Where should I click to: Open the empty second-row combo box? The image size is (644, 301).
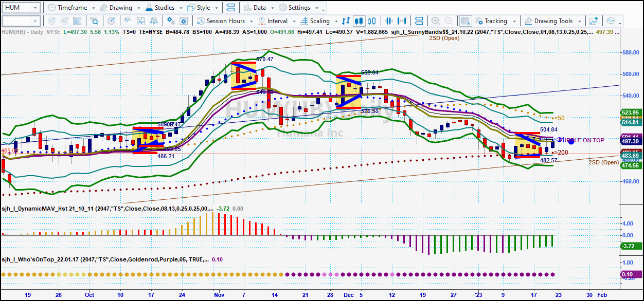tap(21, 21)
